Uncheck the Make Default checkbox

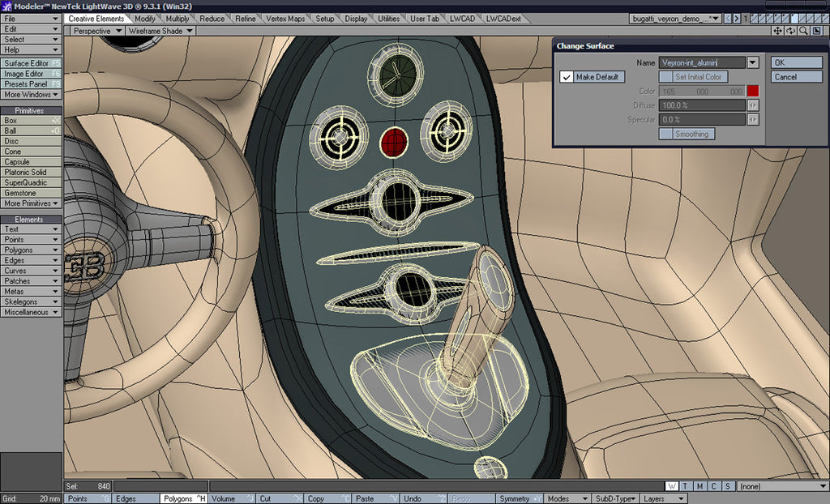coord(567,77)
